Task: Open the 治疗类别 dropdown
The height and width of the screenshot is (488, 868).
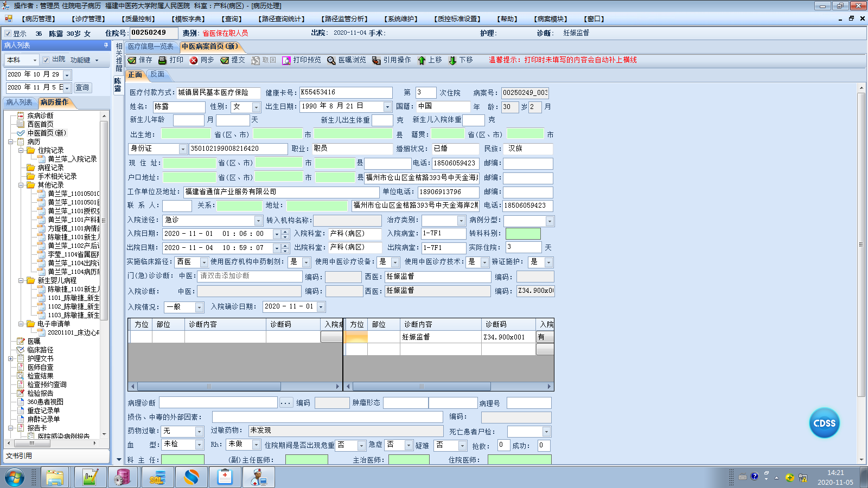Action: coord(461,221)
